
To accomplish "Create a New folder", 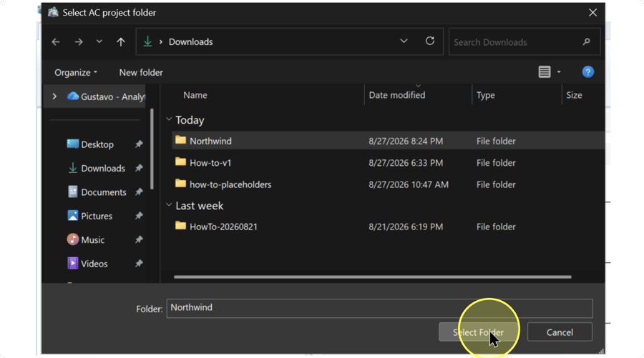I will pos(141,73).
